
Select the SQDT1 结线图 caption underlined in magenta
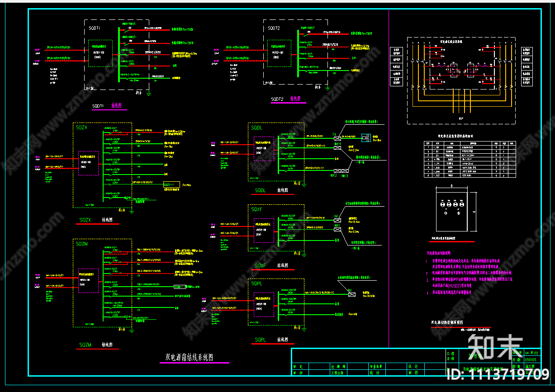tap(107, 106)
